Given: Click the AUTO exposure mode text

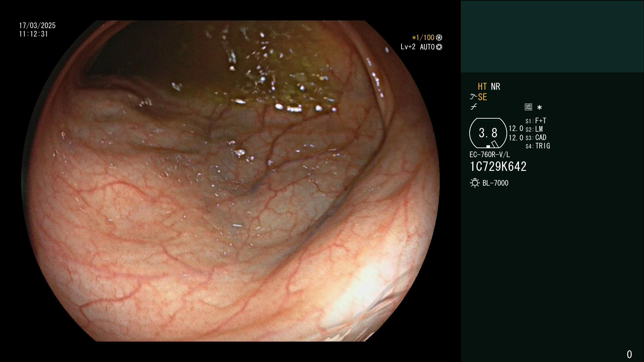Looking at the screenshot, I should point(427,47).
